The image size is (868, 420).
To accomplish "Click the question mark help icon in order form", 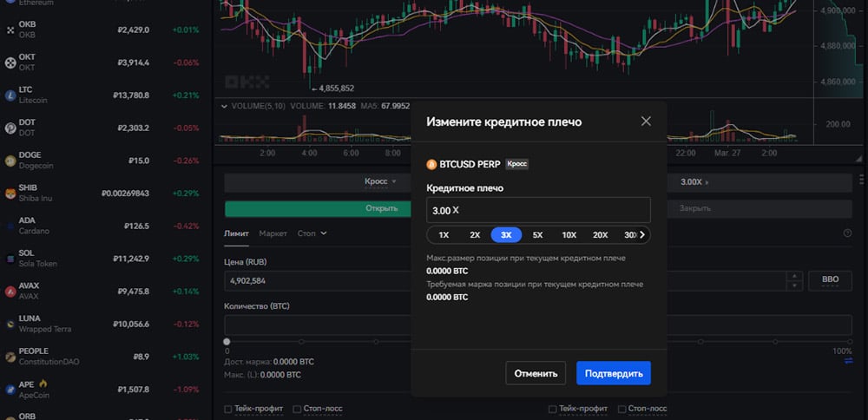I will [847, 233].
